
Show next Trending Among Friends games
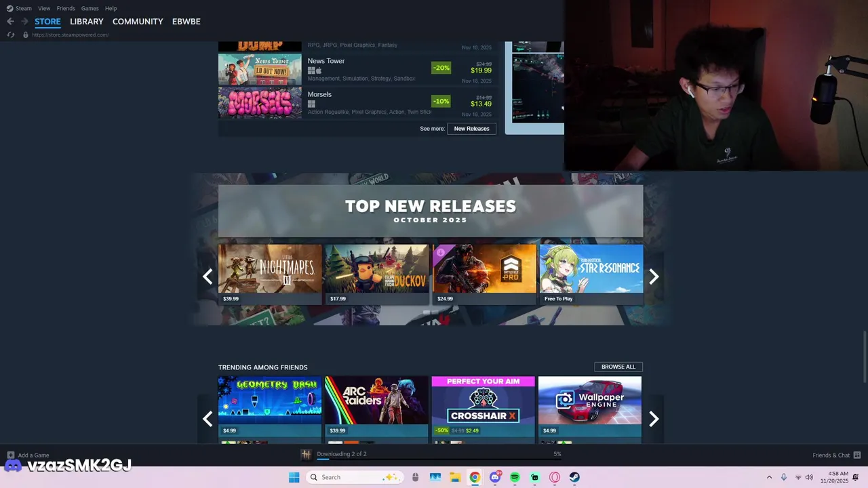click(654, 419)
